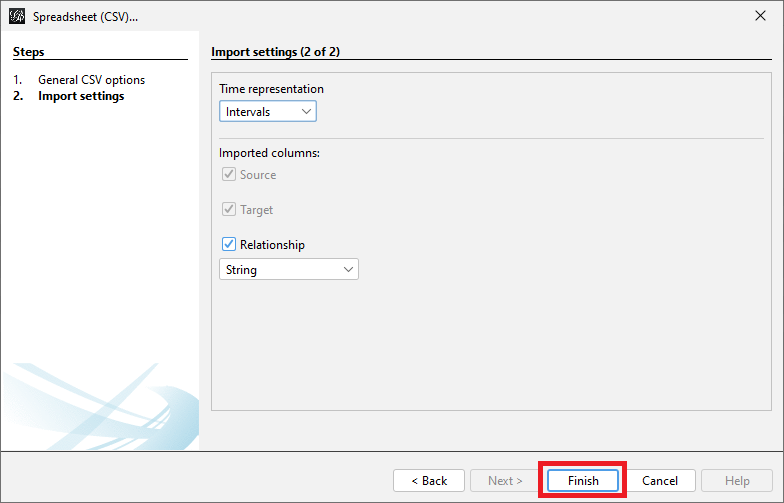The height and width of the screenshot is (503, 784).
Task: Open the Intervals time representation dropdown
Action: tap(268, 112)
